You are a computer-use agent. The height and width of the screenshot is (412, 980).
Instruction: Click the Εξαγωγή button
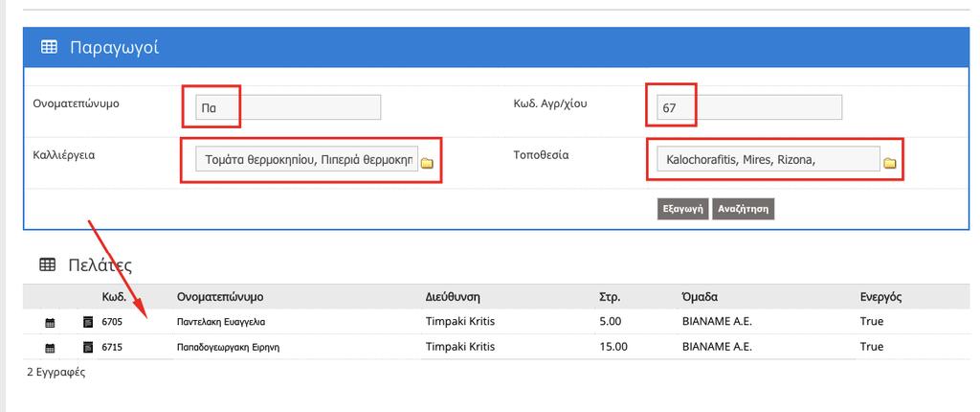[683, 209]
